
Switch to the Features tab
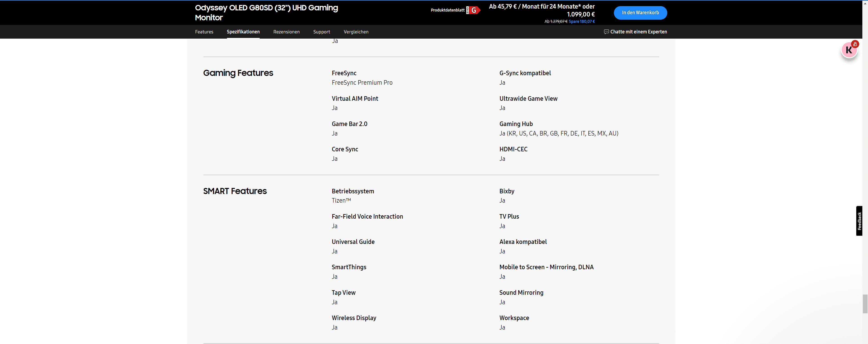tap(204, 32)
